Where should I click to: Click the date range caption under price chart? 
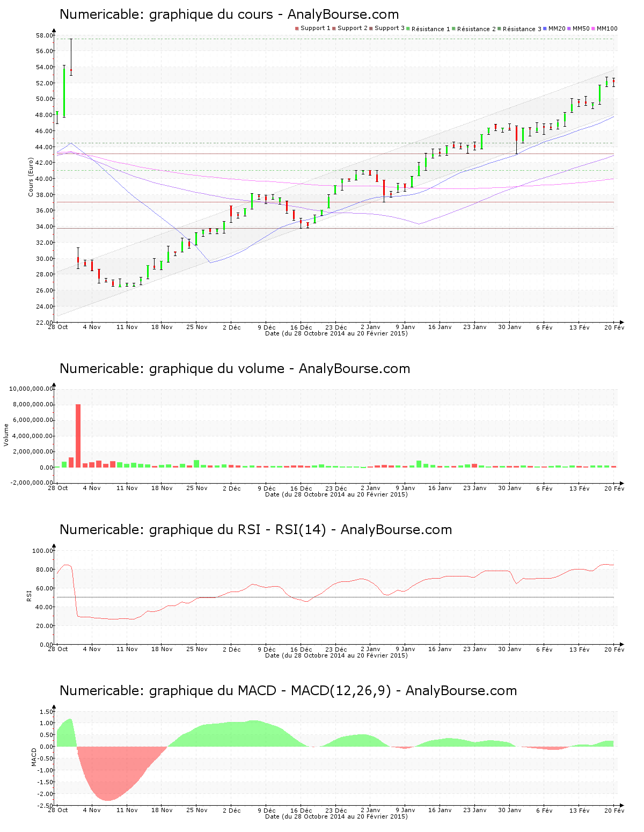[x=336, y=333]
